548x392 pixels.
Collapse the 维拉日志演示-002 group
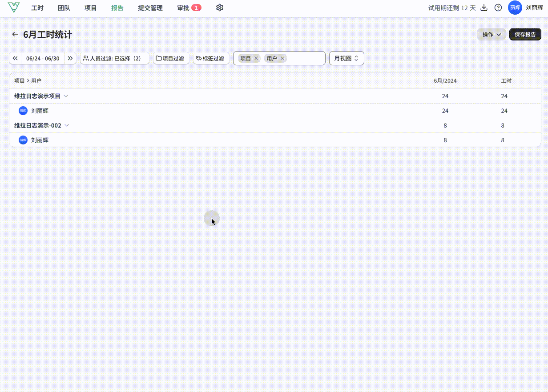click(x=67, y=125)
